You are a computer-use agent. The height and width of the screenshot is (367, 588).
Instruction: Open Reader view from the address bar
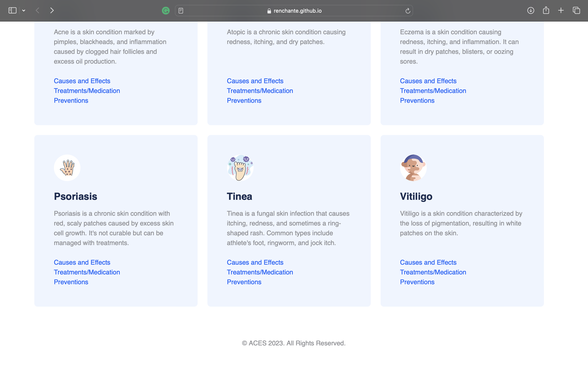(x=181, y=10)
